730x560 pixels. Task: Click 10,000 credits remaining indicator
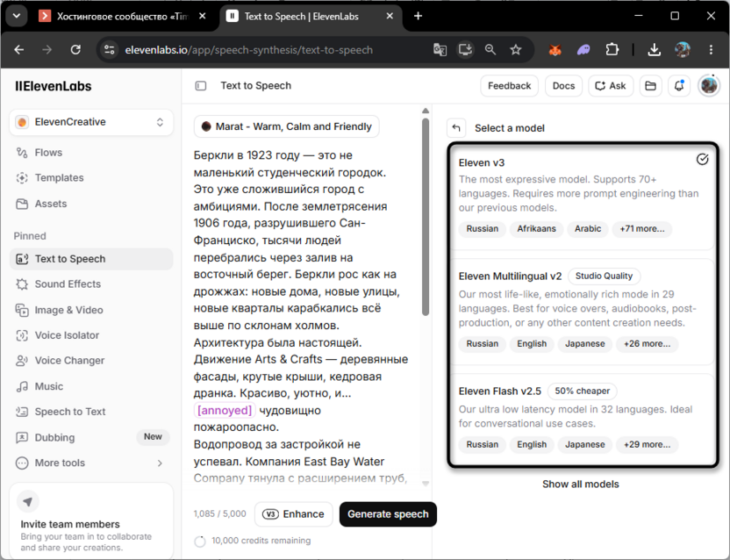(x=253, y=541)
